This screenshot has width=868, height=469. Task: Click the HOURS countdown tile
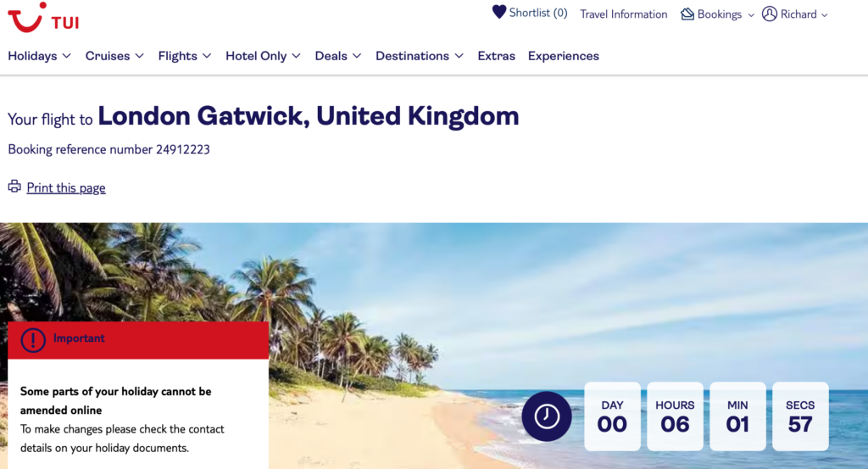[675, 416]
